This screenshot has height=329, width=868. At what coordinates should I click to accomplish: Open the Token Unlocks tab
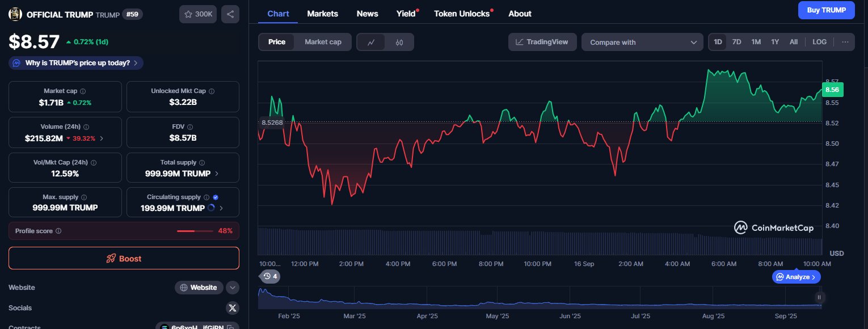(461, 14)
